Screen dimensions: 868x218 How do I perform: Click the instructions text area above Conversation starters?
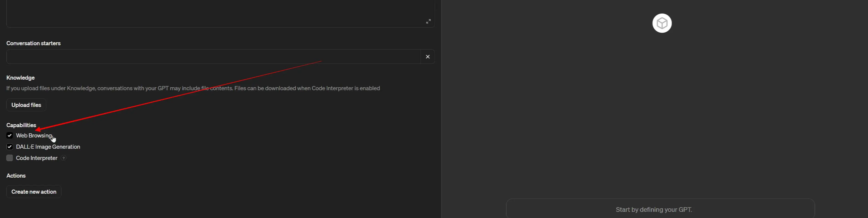click(x=220, y=14)
